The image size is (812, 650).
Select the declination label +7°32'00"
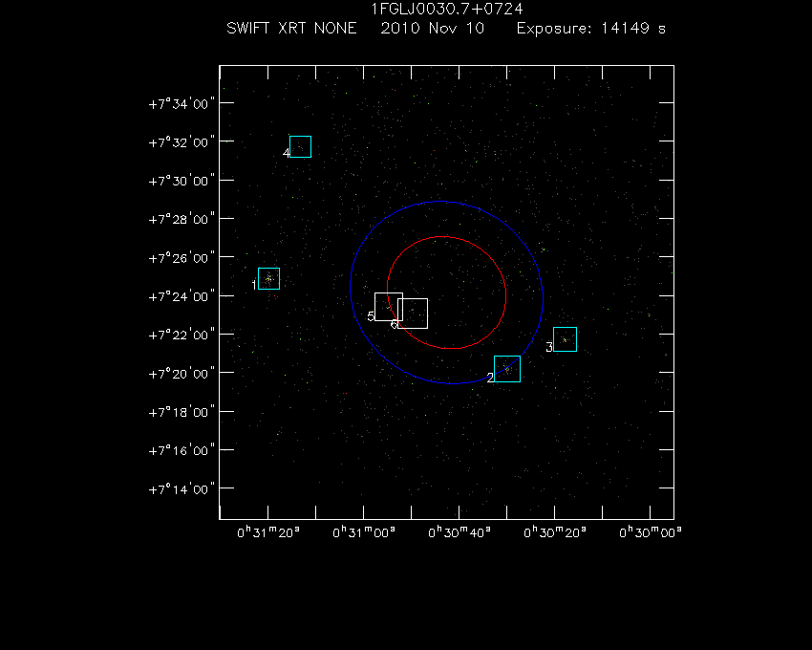point(182,142)
